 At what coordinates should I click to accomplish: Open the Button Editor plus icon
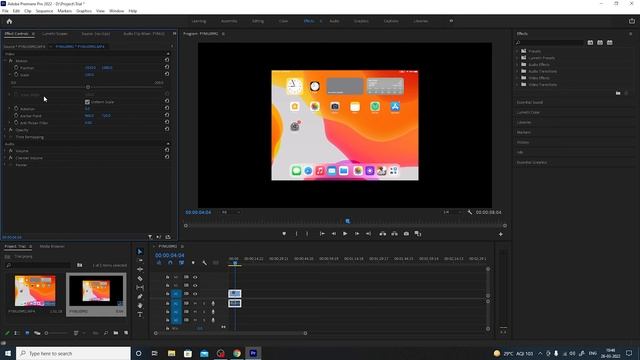pyautogui.click(x=500, y=234)
